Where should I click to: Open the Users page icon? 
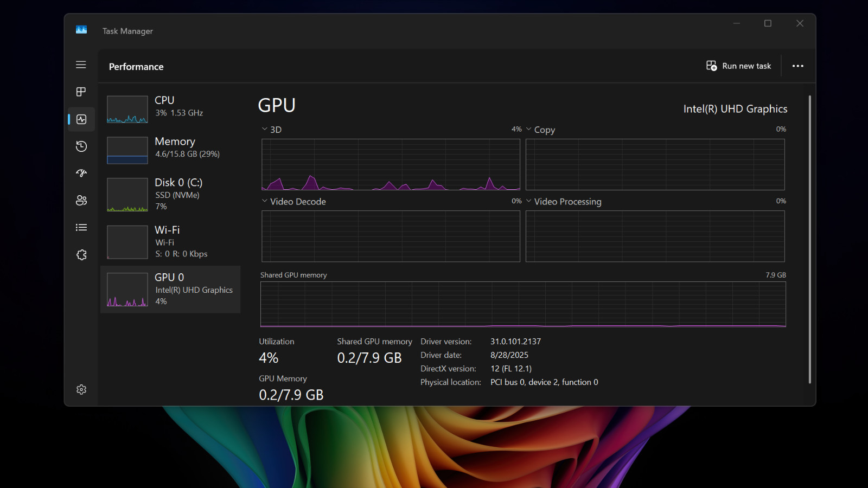[81, 201]
